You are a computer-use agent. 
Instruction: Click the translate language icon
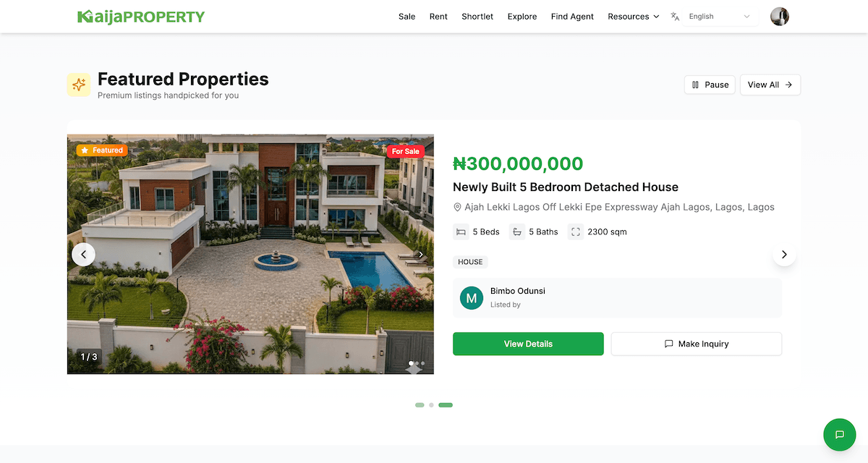[x=675, y=17]
